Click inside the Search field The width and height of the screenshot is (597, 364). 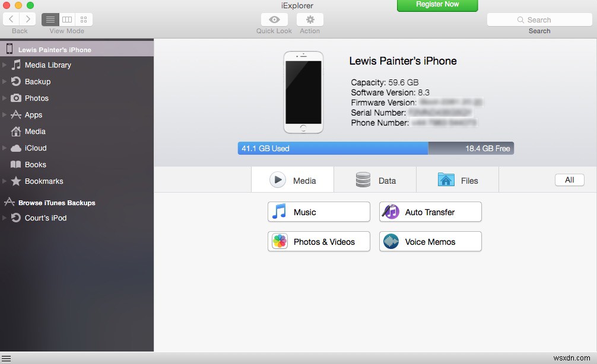(539, 19)
